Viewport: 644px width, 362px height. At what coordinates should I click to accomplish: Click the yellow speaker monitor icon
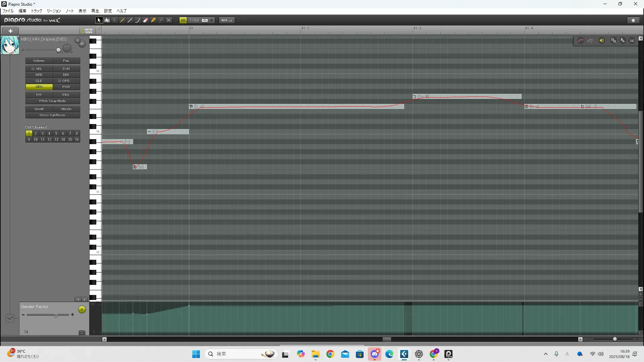coord(602,41)
